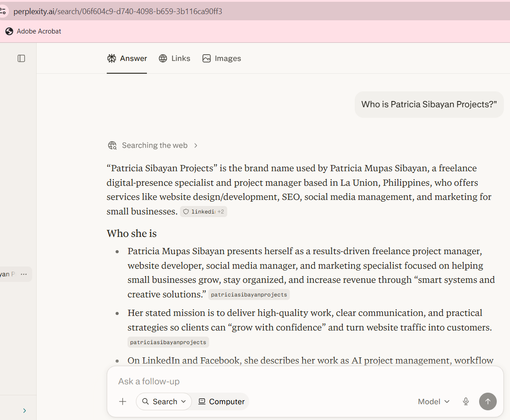Open the patriciasibayanprojects citation below the mission bullet
Screen dimensions: 510x420
168,342
